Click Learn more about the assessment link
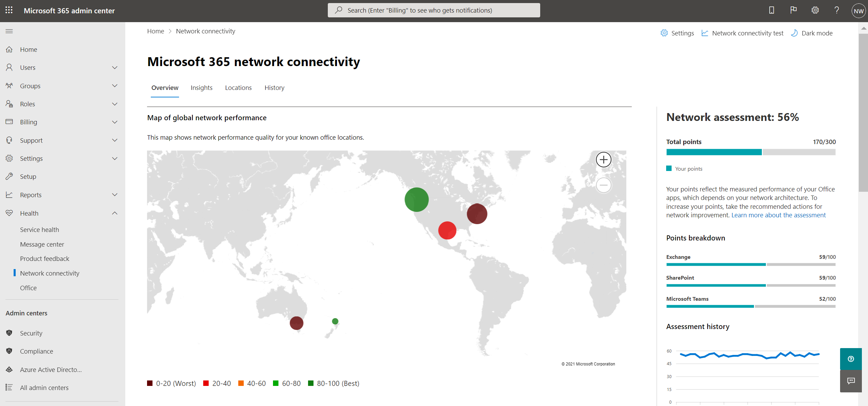 pos(777,214)
